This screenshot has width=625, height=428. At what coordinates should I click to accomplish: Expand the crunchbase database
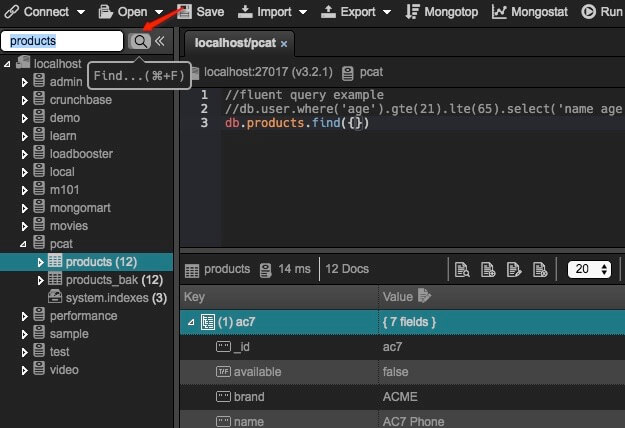[x=24, y=100]
